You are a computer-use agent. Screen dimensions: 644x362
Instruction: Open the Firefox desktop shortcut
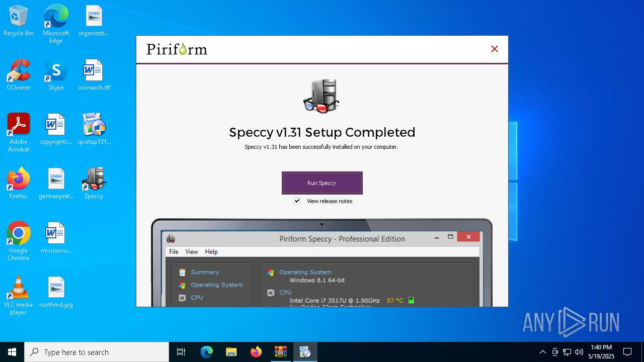(19, 184)
